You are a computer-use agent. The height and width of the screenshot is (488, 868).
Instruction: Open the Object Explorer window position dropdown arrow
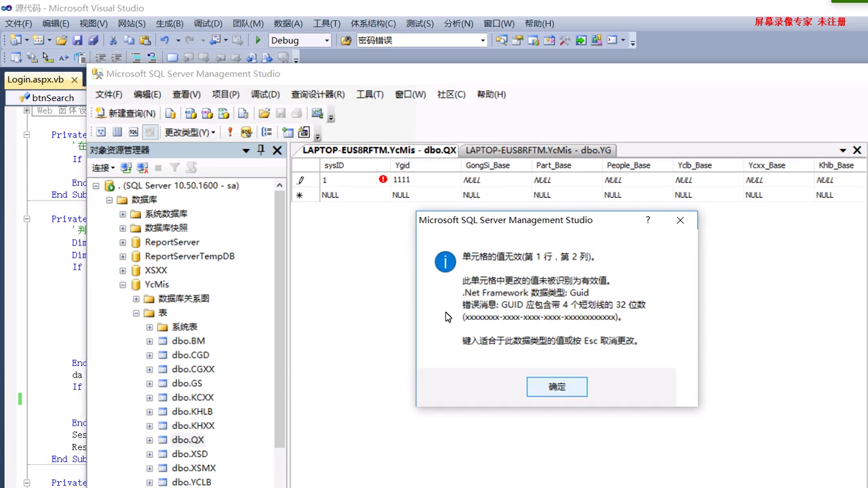(246, 150)
